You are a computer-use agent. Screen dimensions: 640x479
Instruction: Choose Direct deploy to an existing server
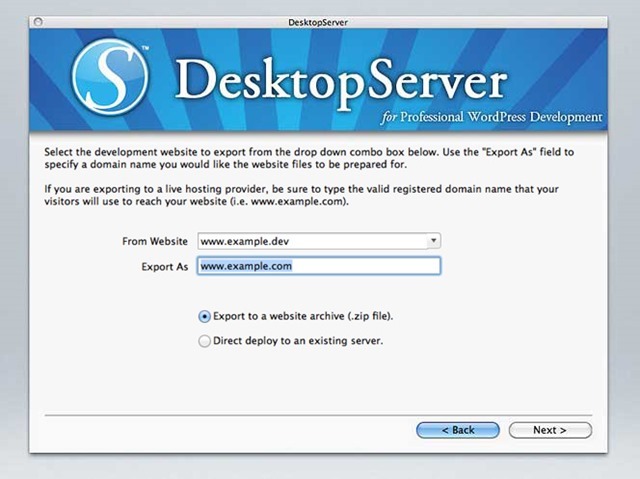coord(204,341)
